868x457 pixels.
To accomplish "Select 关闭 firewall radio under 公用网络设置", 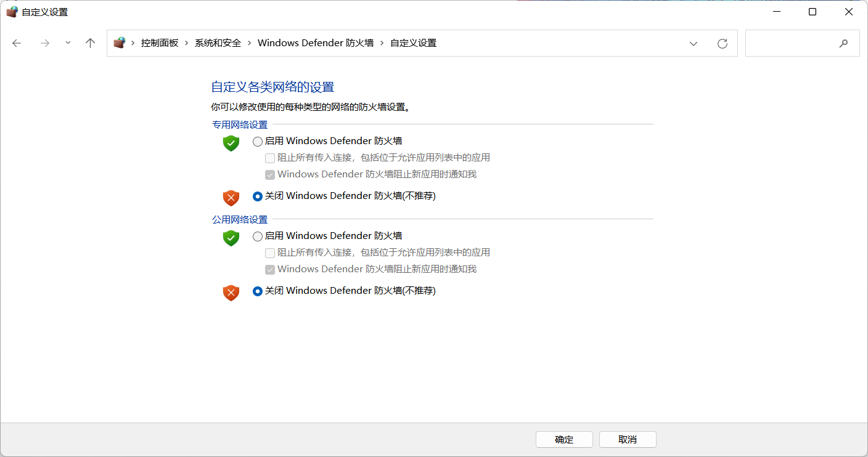I will pos(258,291).
